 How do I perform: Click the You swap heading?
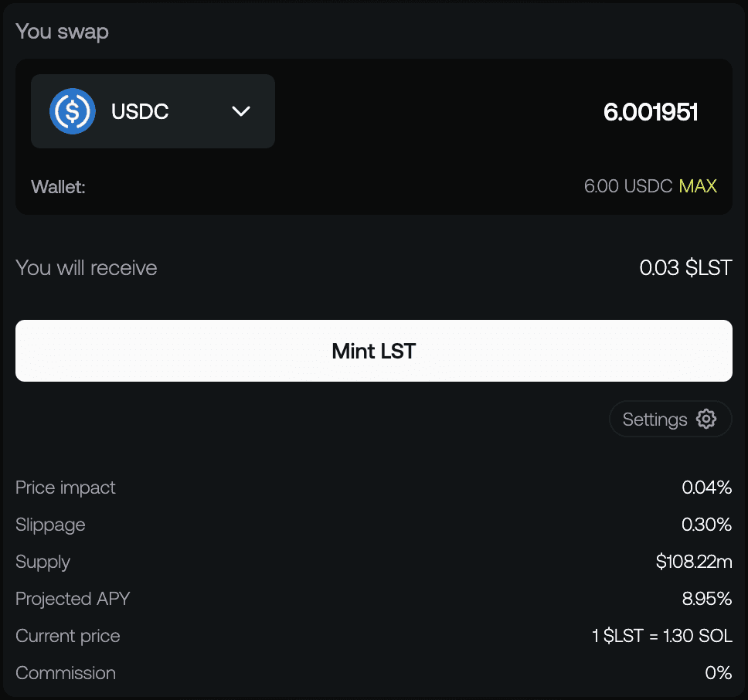pos(62,32)
